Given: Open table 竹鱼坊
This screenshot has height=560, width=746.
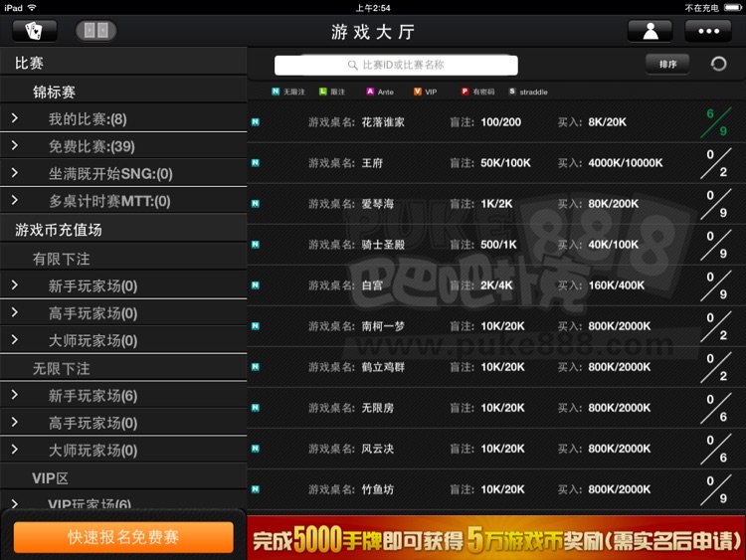Looking at the screenshot, I should coord(496,489).
